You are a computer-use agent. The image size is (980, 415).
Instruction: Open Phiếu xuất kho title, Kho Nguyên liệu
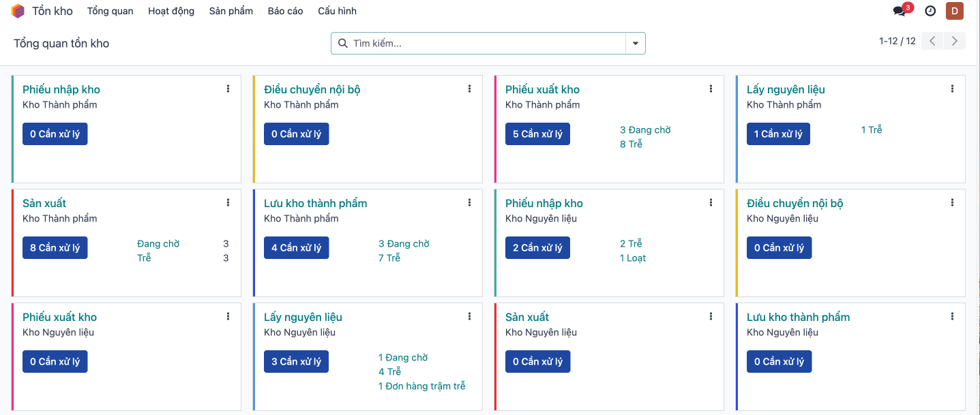60,317
